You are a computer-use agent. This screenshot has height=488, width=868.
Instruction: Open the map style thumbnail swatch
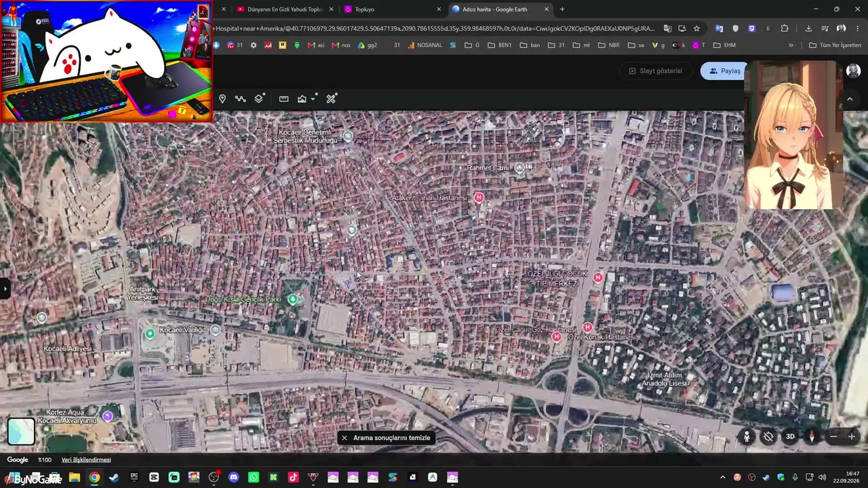[x=21, y=432]
